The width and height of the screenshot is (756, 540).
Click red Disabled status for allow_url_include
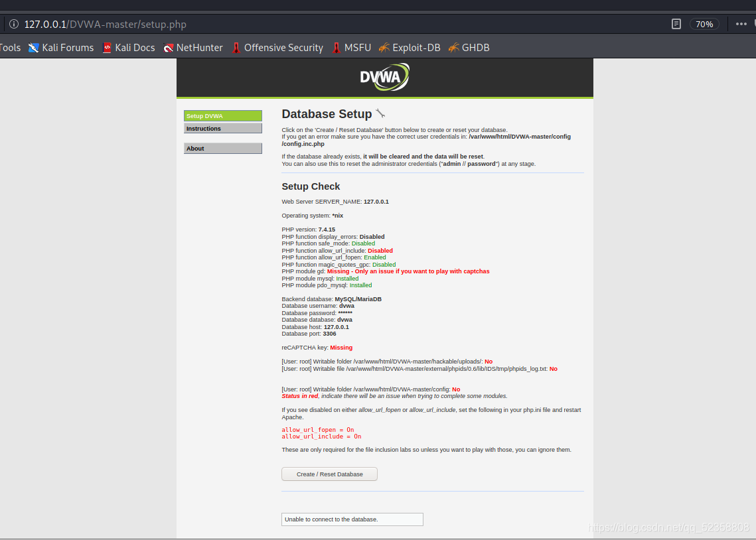[x=380, y=251]
